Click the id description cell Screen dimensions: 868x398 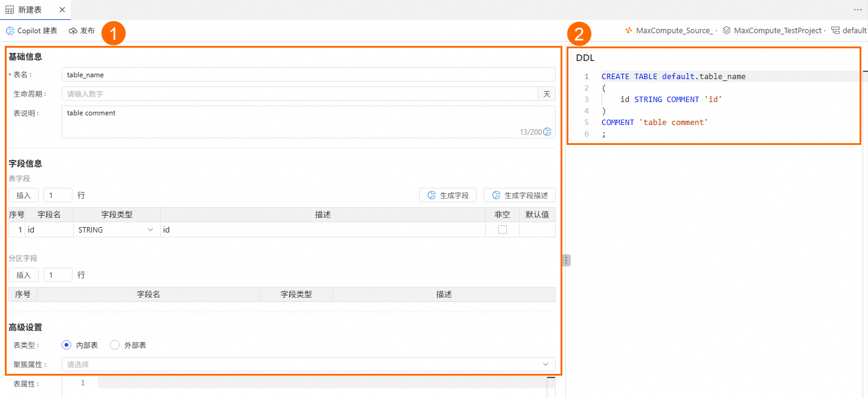[x=323, y=229]
